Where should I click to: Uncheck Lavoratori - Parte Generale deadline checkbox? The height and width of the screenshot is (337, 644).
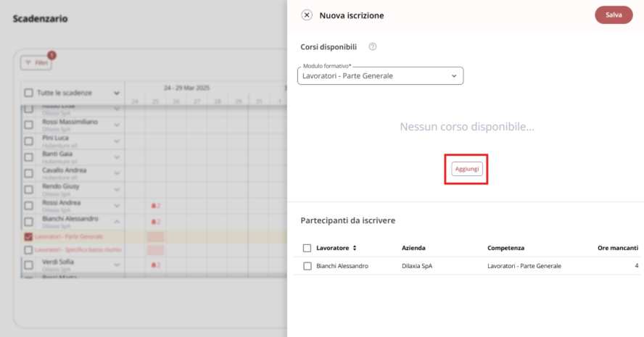28,237
